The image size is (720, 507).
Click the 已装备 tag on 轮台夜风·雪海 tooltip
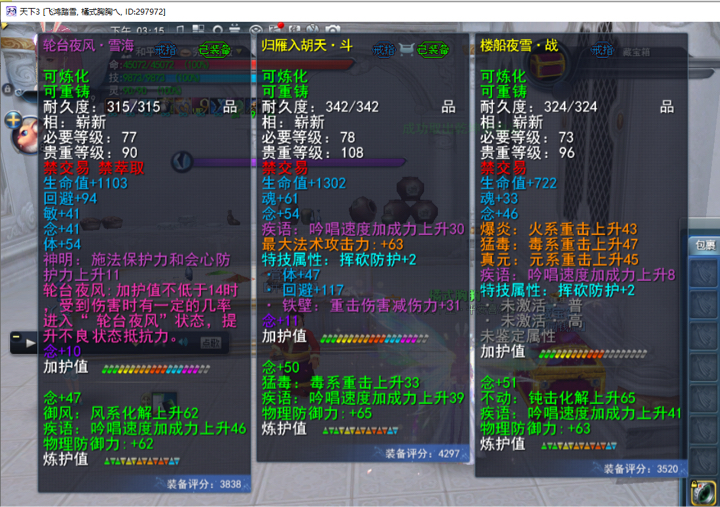tap(214, 49)
